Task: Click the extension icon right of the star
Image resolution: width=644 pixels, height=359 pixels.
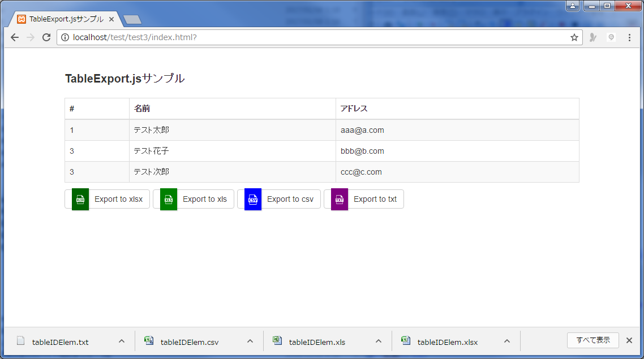Action: click(x=593, y=37)
